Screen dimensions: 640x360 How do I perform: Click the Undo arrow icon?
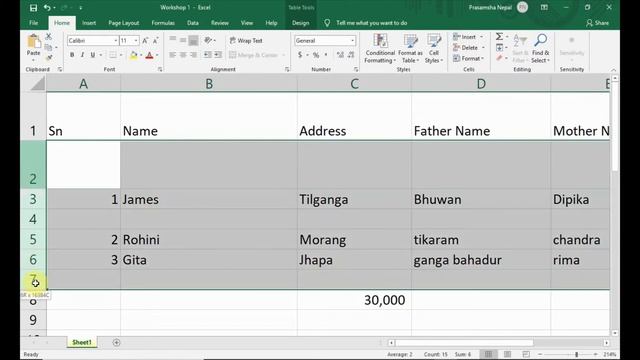[47, 8]
